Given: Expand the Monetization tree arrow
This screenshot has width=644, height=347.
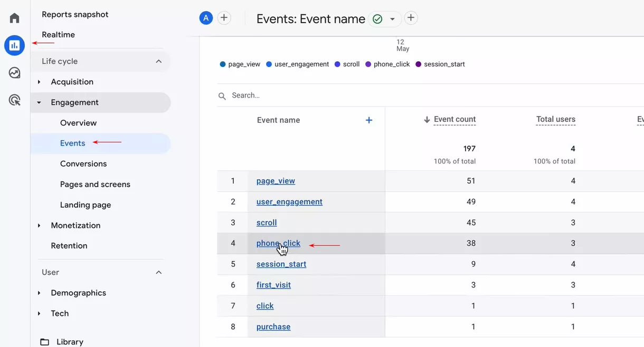Looking at the screenshot, I should [x=39, y=225].
